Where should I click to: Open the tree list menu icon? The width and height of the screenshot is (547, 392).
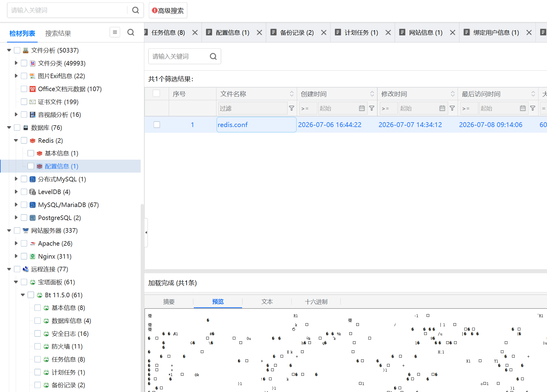pyautogui.click(x=115, y=32)
